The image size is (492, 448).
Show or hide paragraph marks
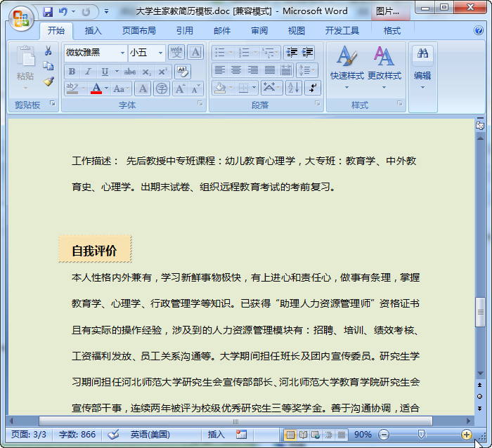[313, 88]
